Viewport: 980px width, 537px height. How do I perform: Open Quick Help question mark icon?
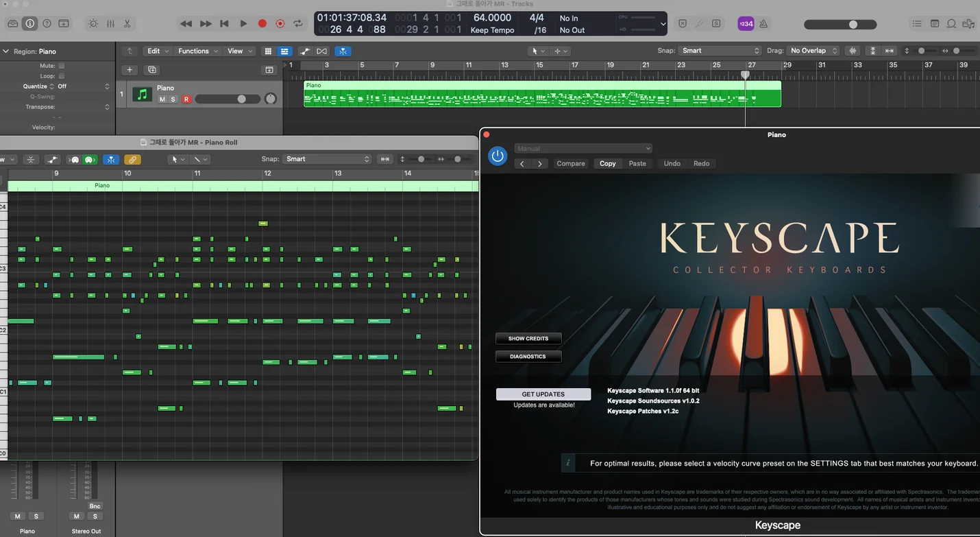47,23
